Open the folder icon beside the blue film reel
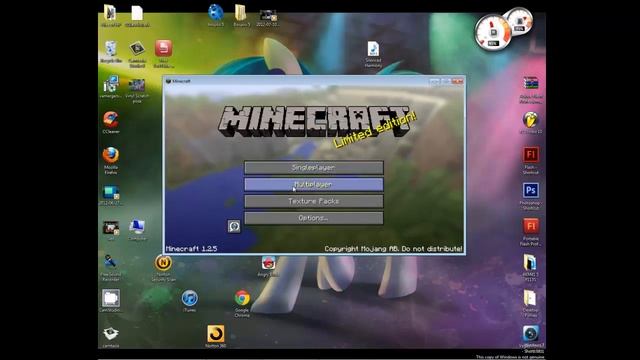 242,15
